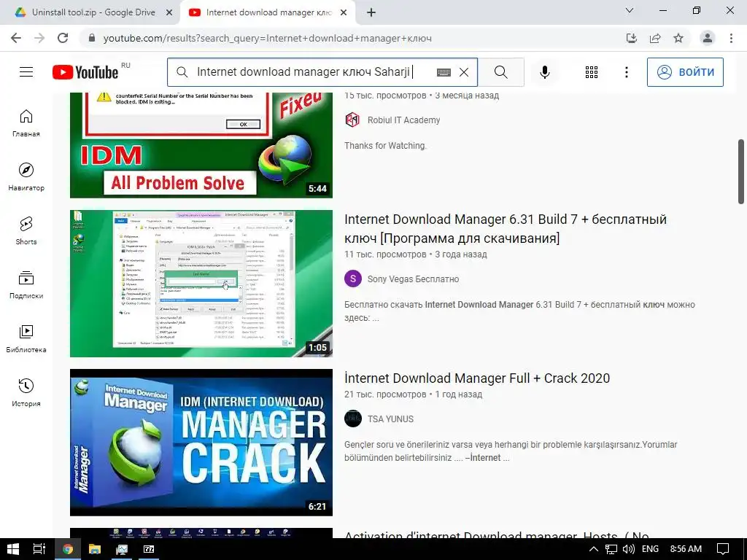
Task: Clear the search query with X icon
Action: click(463, 72)
